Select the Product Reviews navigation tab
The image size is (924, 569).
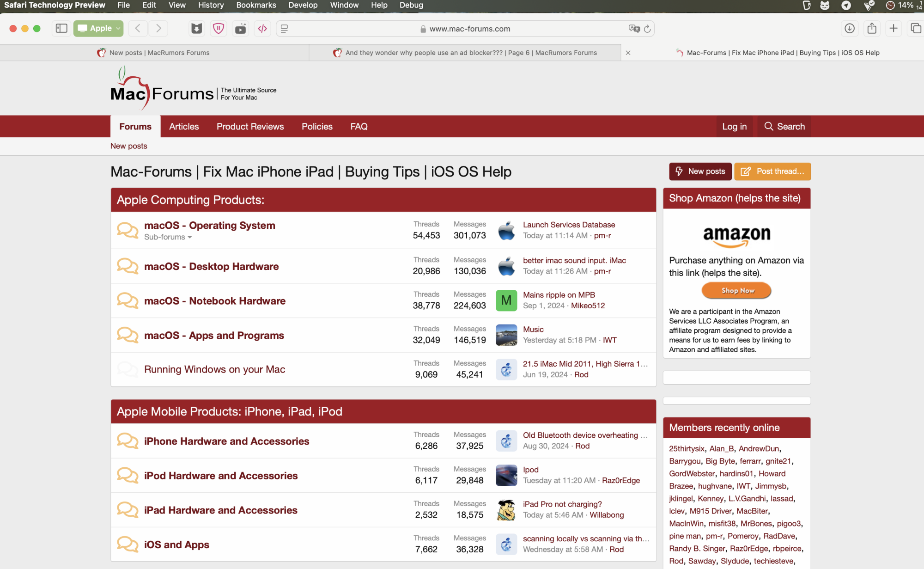(250, 127)
